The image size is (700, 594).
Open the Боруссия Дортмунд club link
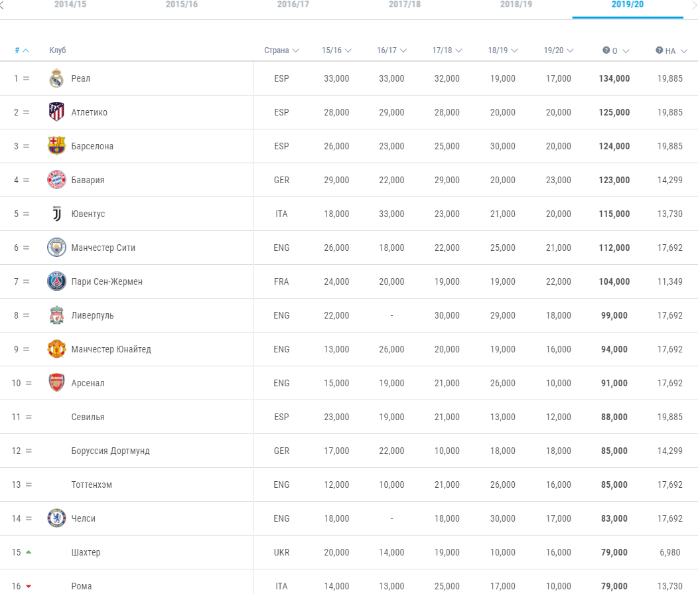(x=110, y=451)
